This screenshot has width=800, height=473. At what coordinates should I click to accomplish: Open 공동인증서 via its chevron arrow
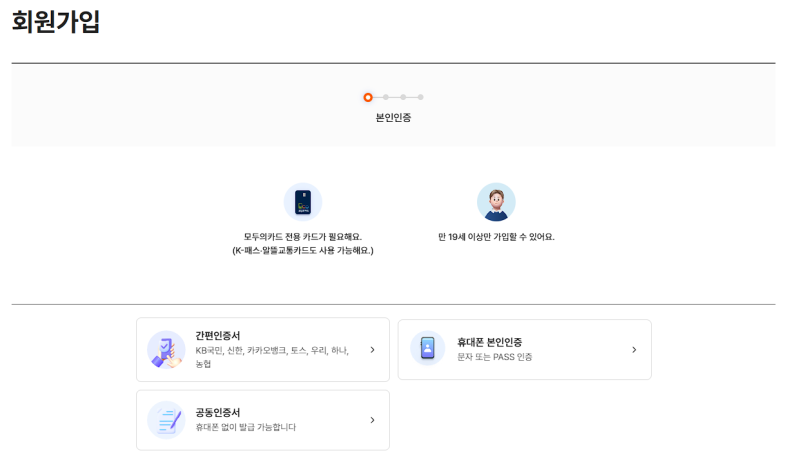(x=372, y=420)
